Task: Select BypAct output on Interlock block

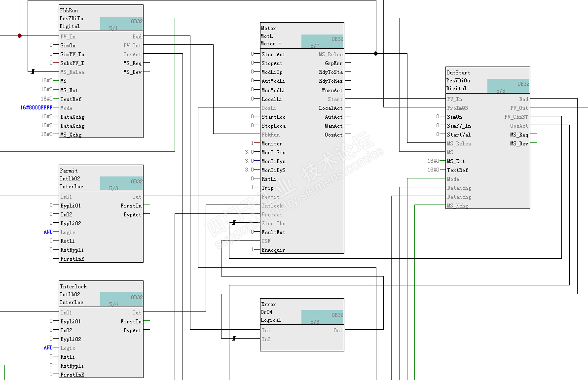Action: click(132, 330)
